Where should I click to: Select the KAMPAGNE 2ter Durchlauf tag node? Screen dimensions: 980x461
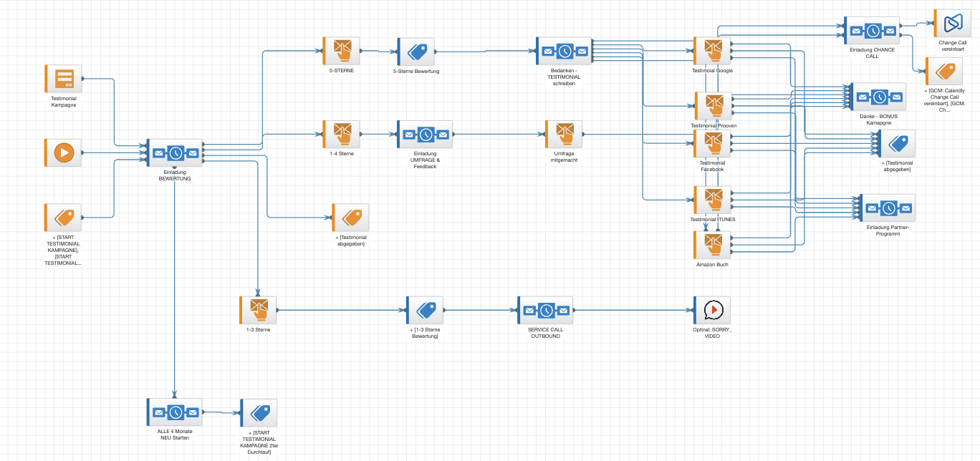pyautogui.click(x=259, y=413)
